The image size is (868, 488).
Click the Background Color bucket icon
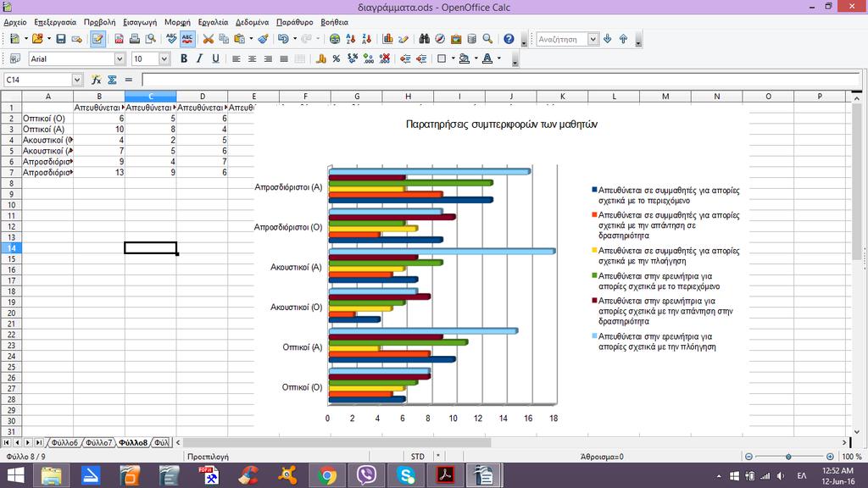(x=465, y=58)
